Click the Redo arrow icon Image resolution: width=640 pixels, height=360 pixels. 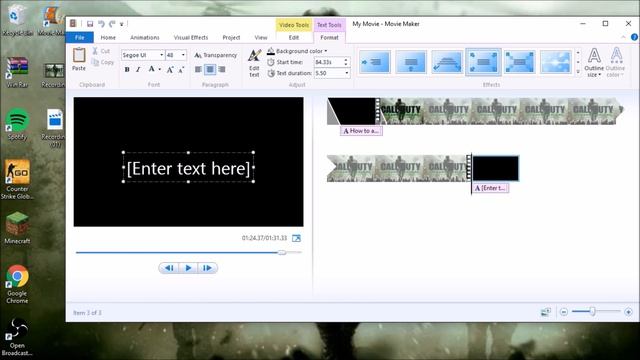click(112, 24)
